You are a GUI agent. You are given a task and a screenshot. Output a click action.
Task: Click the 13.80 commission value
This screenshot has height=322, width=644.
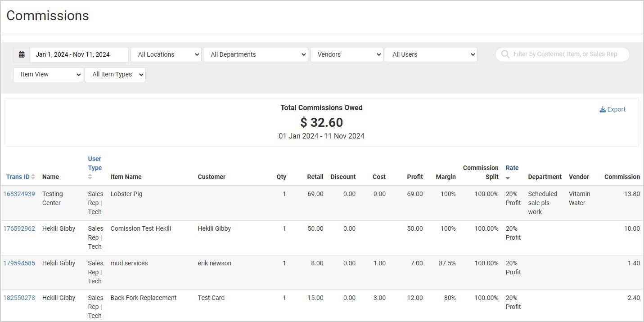632,194
